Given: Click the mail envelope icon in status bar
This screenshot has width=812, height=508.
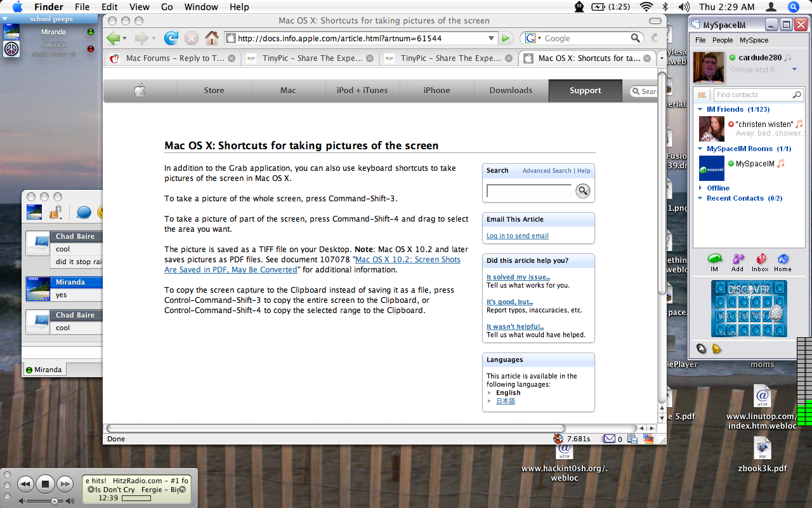Looking at the screenshot, I should click(608, 439).
